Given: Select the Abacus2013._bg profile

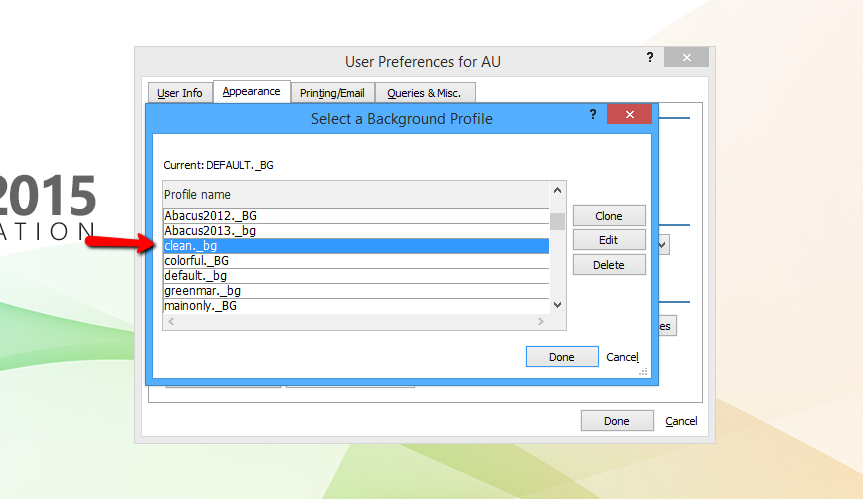Looking at the screenshot, I should (356, 231).
